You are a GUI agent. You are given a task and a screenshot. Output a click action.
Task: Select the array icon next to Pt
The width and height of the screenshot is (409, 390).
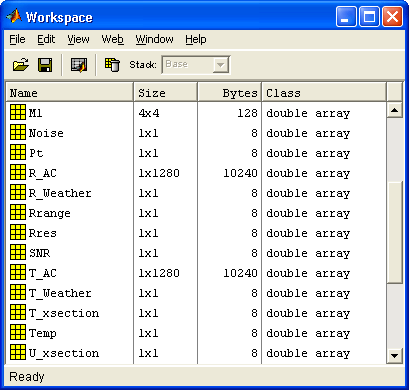tap(18, 152)
